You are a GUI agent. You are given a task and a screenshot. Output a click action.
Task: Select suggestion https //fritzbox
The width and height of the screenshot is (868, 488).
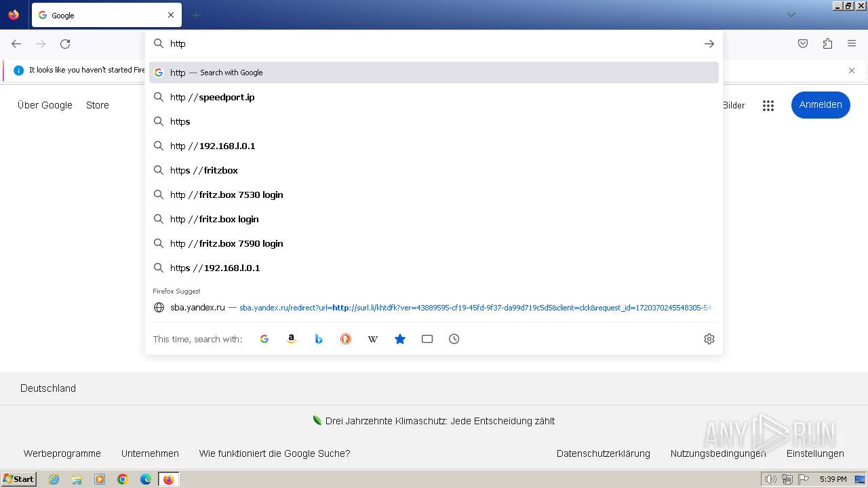tap(434, 170)
